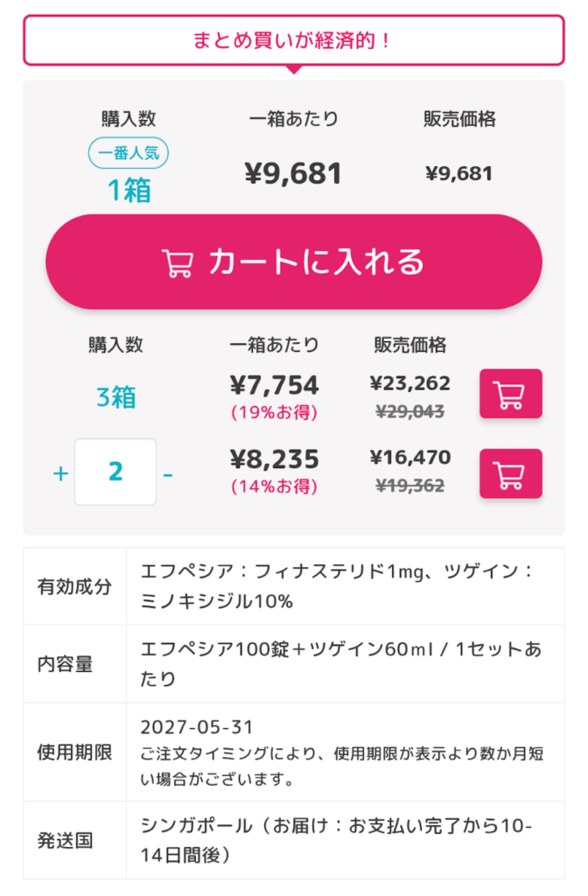Click the まとめ買いが経済的 banner
This screenshot has width=588, height=896.
(x=294, y=38)
